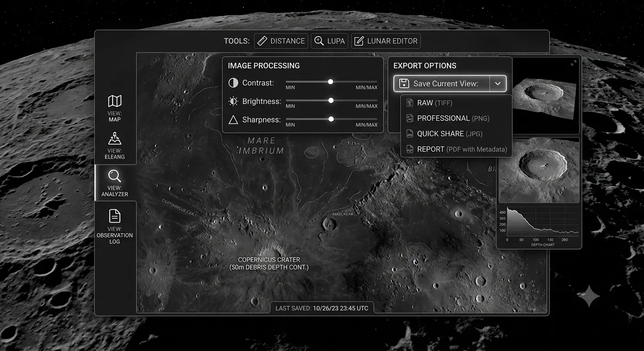Click the MARE IMBRIUM map label
Screen dimensions: 644x351
click(261, 145)
